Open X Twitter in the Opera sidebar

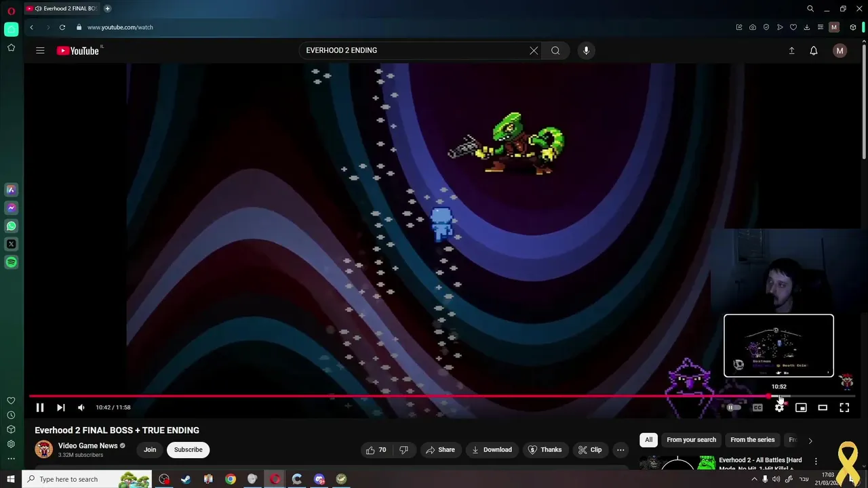[x=12, y=244]
